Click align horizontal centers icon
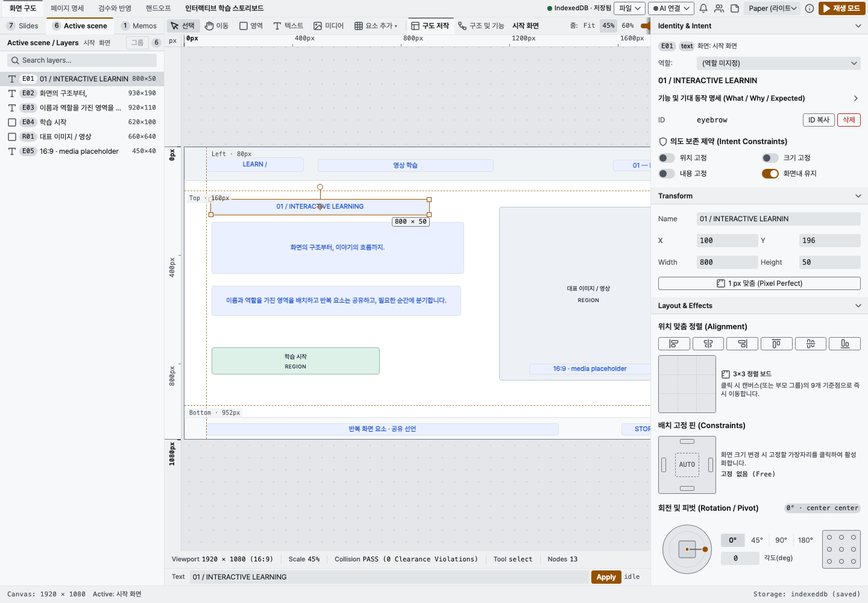This screenshot has height=603, width=868. tap(708, 344)
